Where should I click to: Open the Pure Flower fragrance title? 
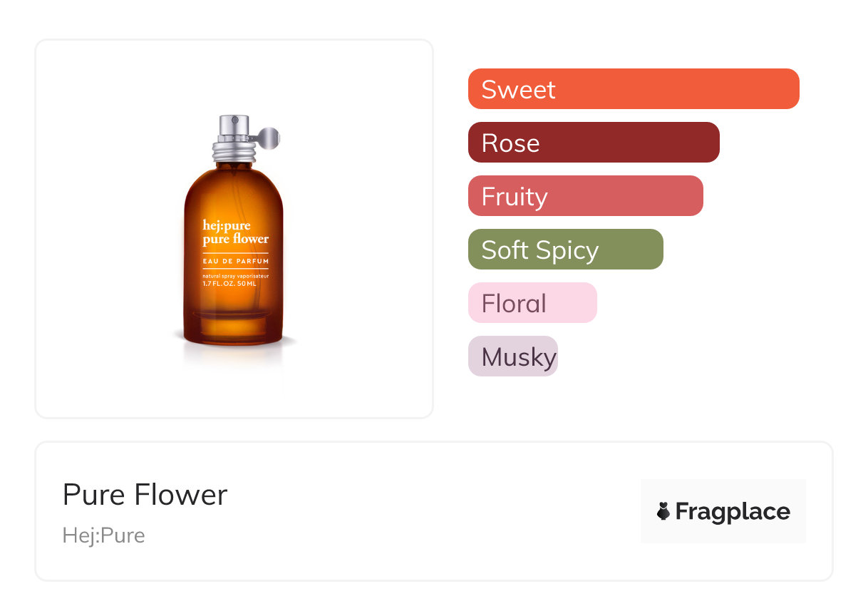coord(145,495)
